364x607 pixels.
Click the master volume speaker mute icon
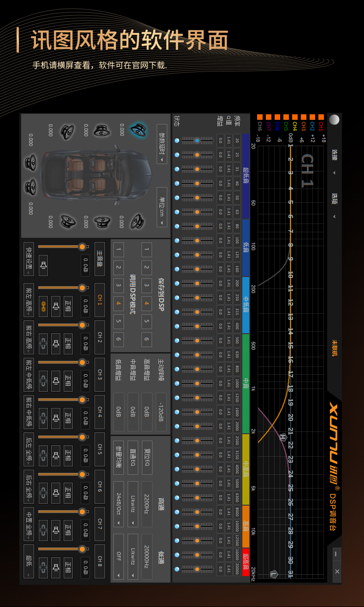tap(43, 265)
